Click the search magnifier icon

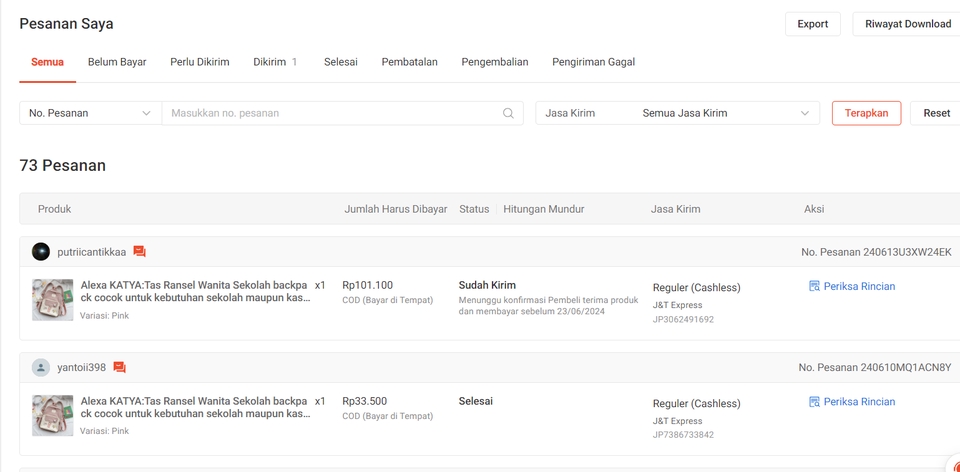[x=508, y=113]
